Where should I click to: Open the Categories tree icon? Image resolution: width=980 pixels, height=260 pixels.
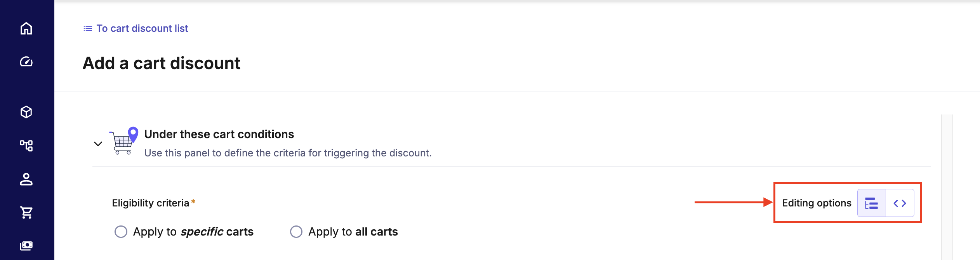[26, 146]
